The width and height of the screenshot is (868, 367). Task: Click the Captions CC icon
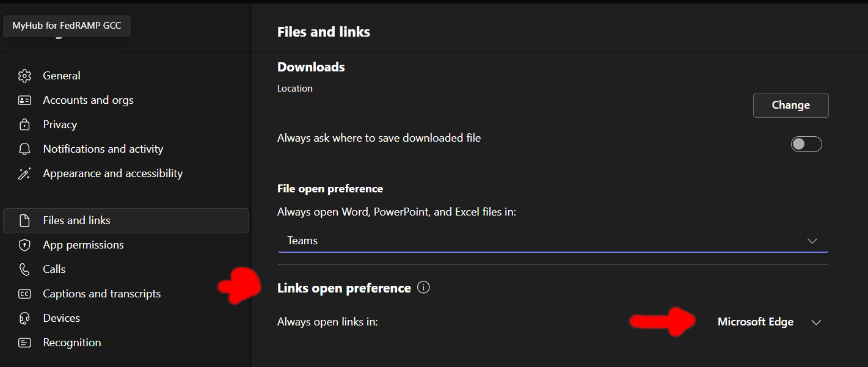(24, 294)
